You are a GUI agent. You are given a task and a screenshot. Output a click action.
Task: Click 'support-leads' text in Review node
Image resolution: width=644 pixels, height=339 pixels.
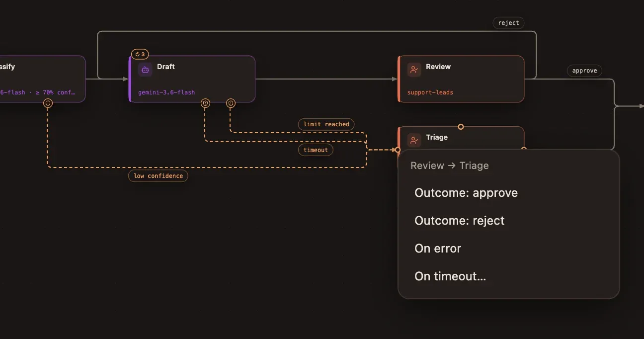pos(430,92)
